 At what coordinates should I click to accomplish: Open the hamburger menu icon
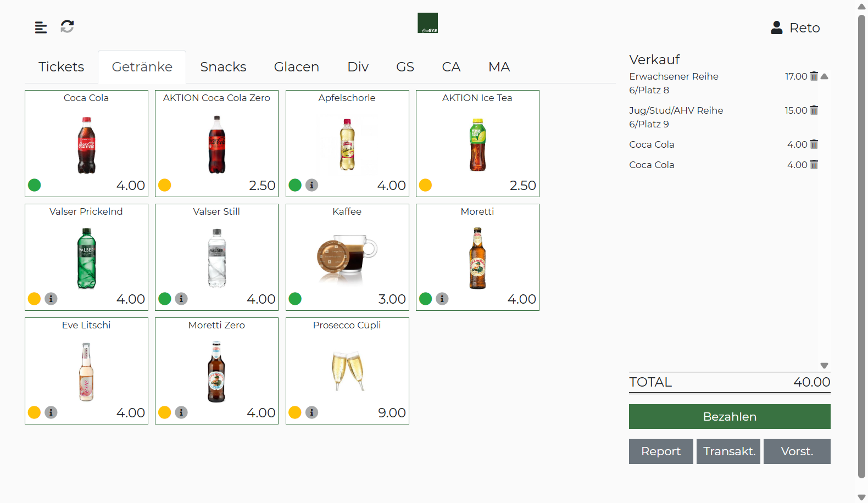[x=41, y=27]
